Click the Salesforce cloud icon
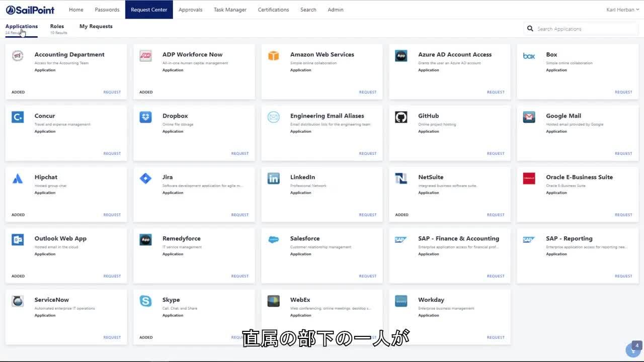644x362 pixels. (273, 240)
